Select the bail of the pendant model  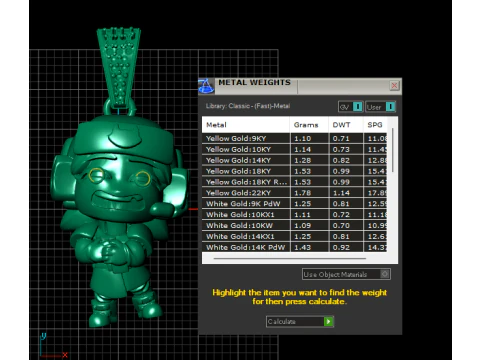tap(119, 67)
